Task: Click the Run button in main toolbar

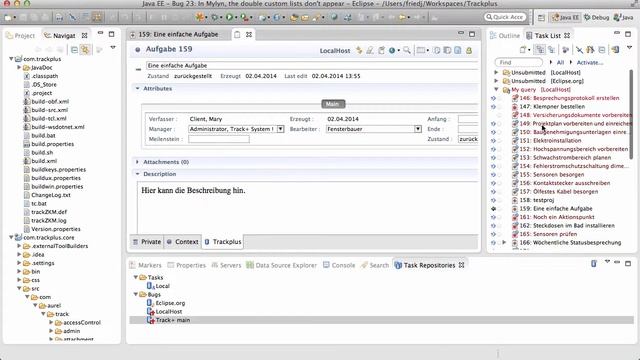Action: point(229,17)
